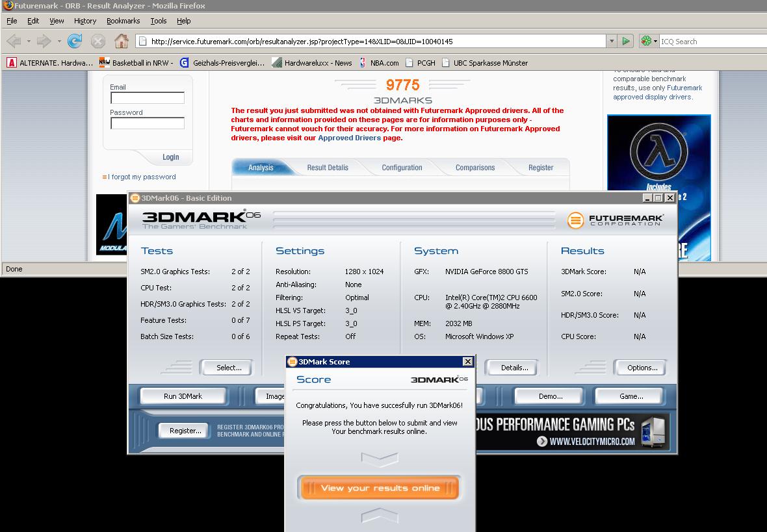This screenshot has width=767, height=532.
Task: Open the PCGH bookmark
Action: (420, 62)
